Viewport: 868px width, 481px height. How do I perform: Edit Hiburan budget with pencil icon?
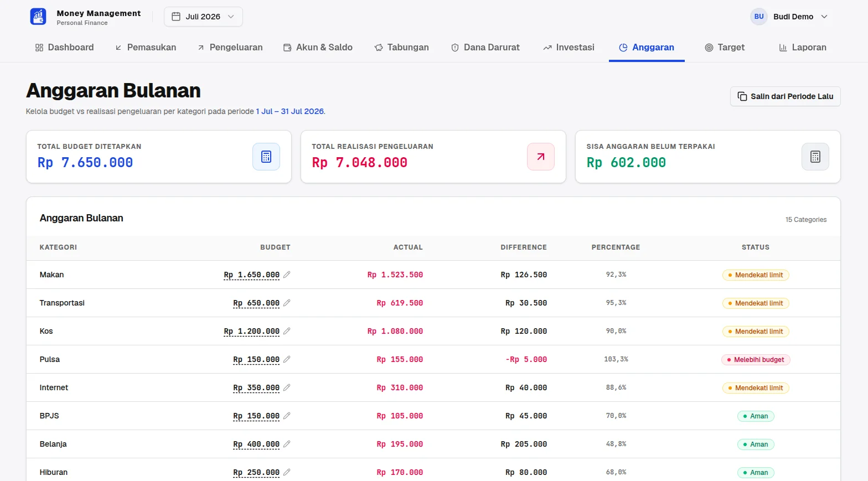(287, 472)
